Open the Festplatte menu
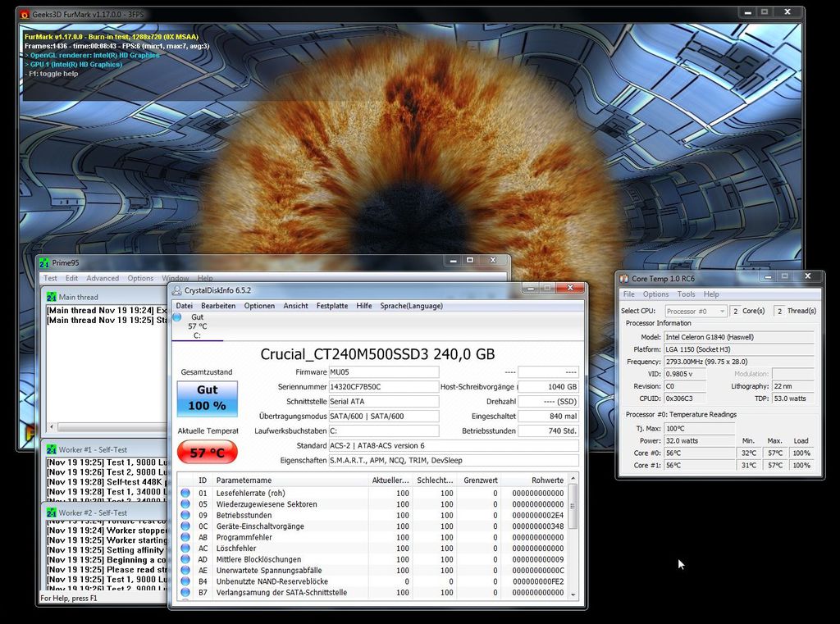The height and width of the screenshot is (624, 840). [x=332, y=306]
